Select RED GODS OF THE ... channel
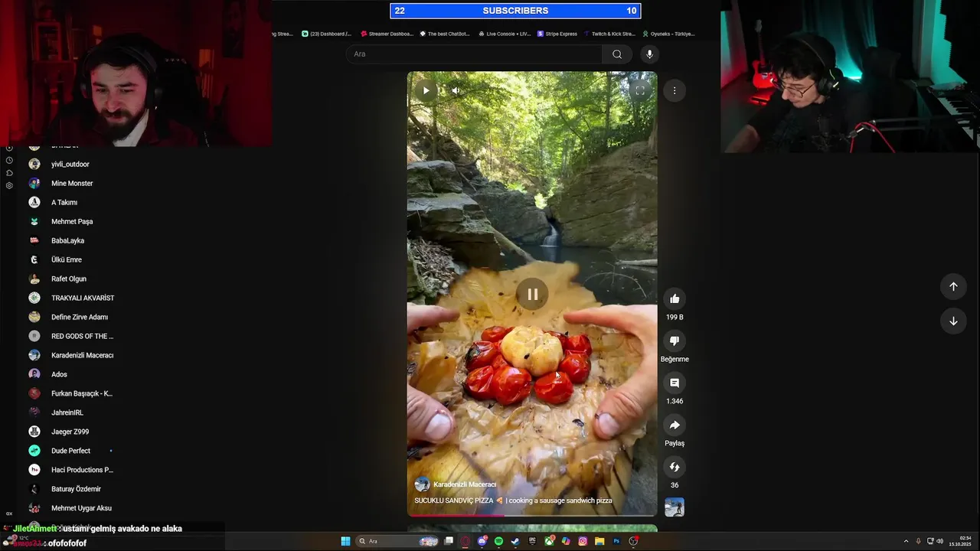 point(82,337)
